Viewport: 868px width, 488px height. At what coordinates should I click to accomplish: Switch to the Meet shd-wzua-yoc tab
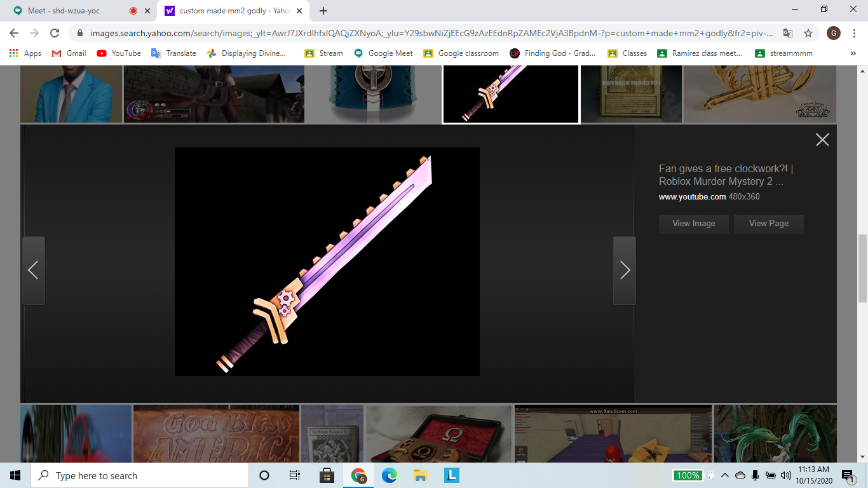81,11
